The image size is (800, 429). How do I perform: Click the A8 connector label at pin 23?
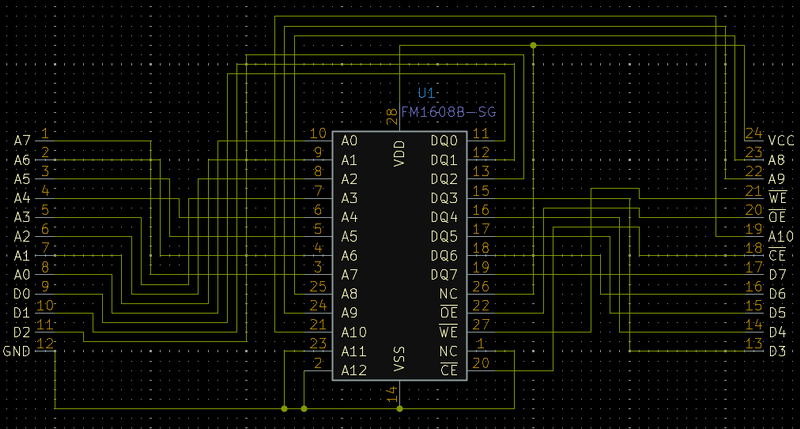777,160
